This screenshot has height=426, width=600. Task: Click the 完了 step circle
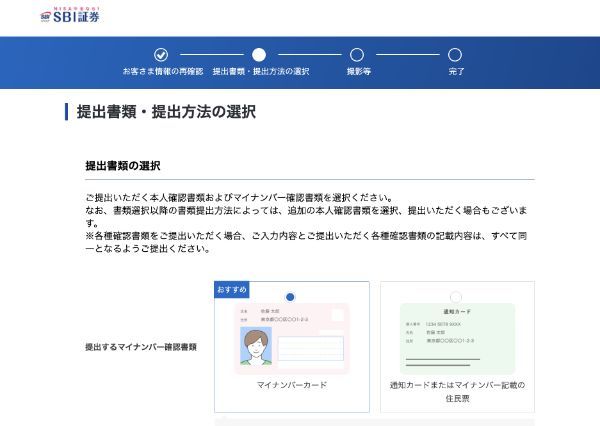[x=455, y=55]
